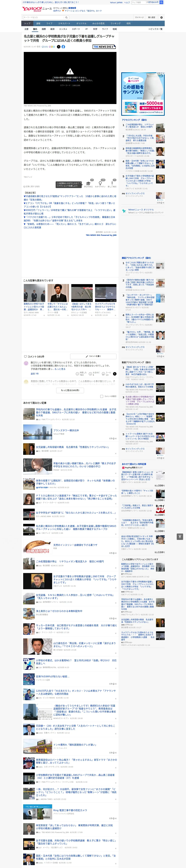Click 共感した reaction with 783
Screen dimensions: 186x868
click(81, 374)
